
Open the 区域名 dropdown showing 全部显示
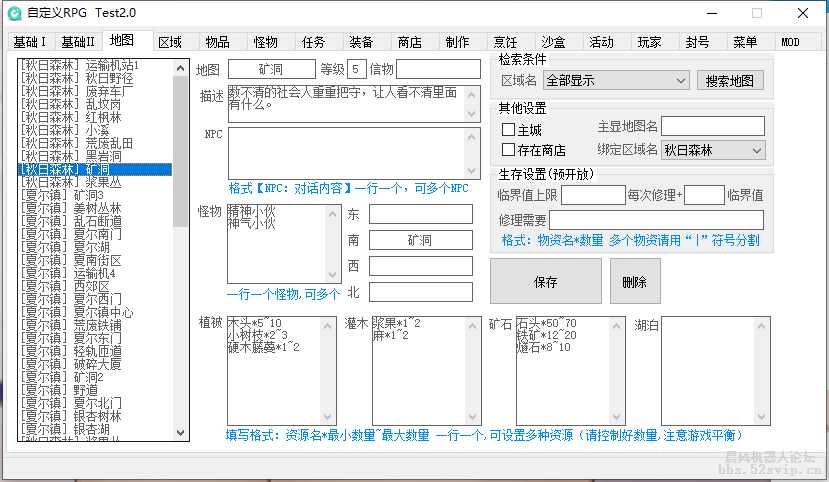tap(616, 80)
